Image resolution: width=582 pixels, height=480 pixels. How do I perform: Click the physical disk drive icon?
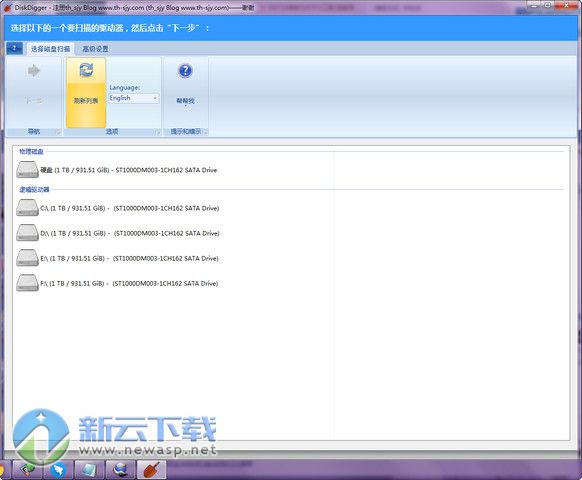[27, 170]
